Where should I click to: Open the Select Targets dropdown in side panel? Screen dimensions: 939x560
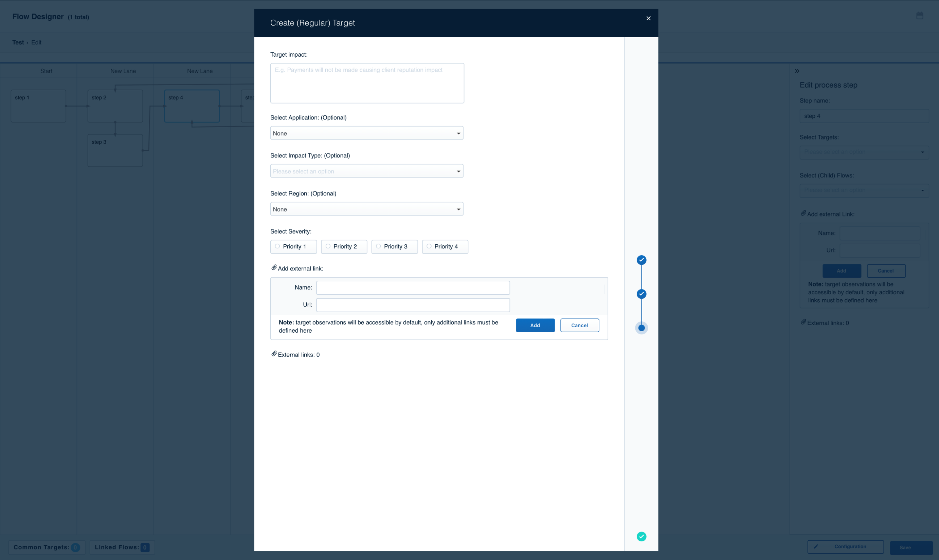coord(864,152)
